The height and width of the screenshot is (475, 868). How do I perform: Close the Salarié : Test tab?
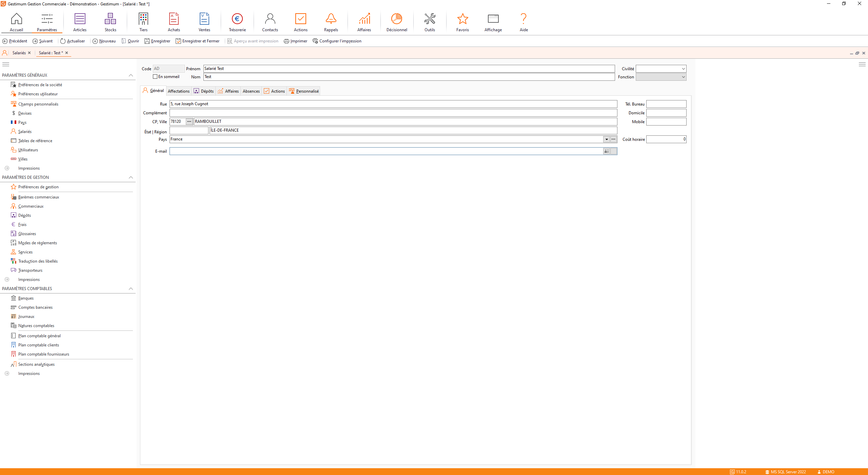(66, 53)
